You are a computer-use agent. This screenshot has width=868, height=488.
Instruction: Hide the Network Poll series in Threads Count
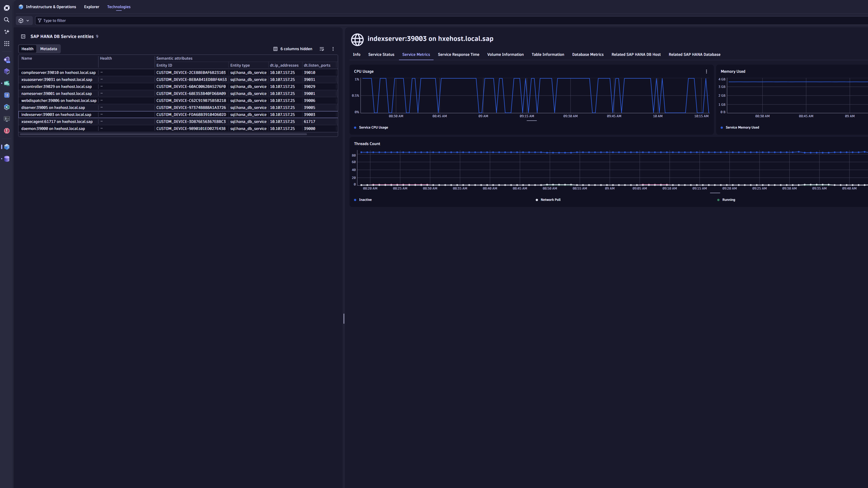548,199
